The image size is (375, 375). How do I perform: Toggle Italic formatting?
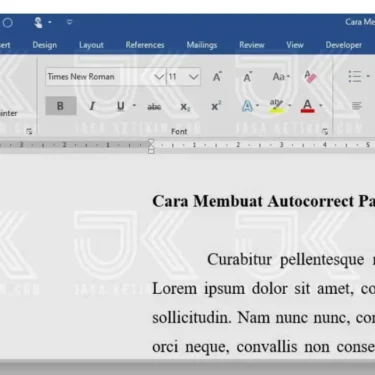click(92, 106)
